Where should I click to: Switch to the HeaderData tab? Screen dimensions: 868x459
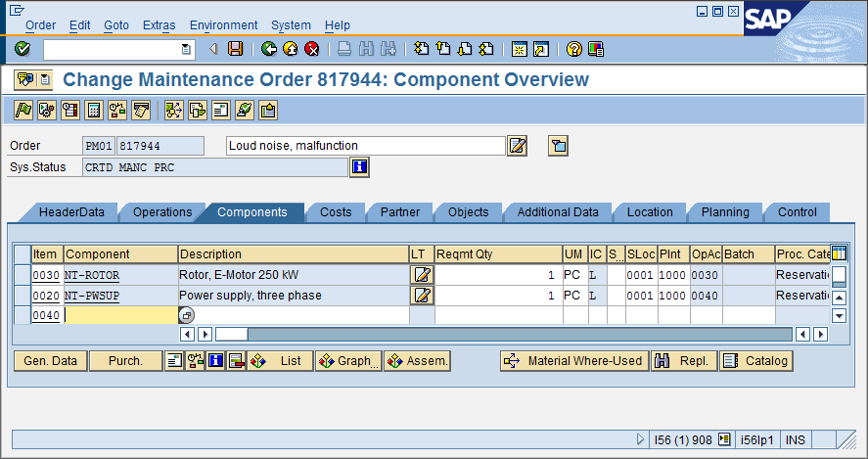[71, 212]
